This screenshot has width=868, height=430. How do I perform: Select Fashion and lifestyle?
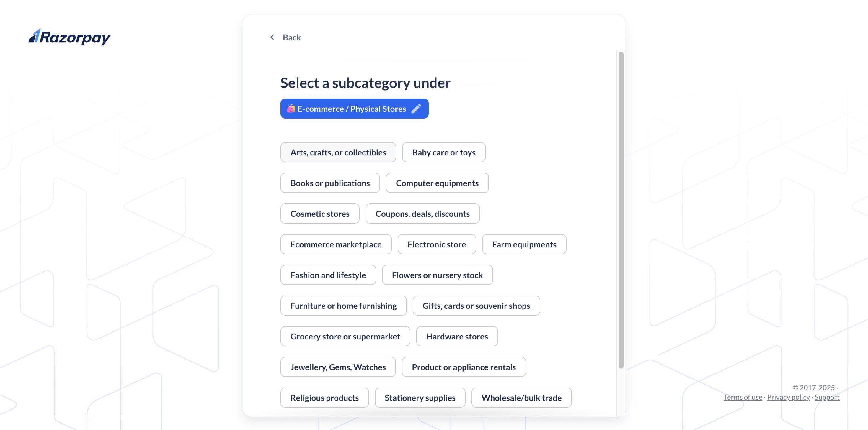(328, 275)
